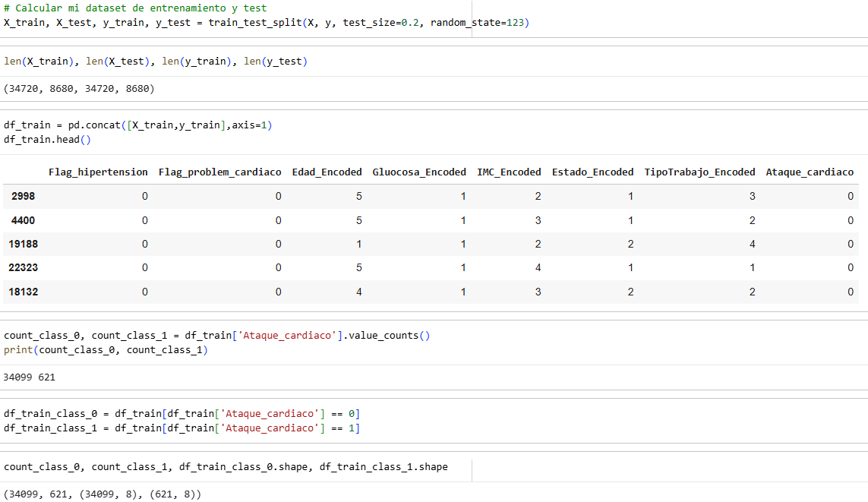Select the len(X_train) code cell
Viewport: 868px width, 502px height.
[156, 62]
